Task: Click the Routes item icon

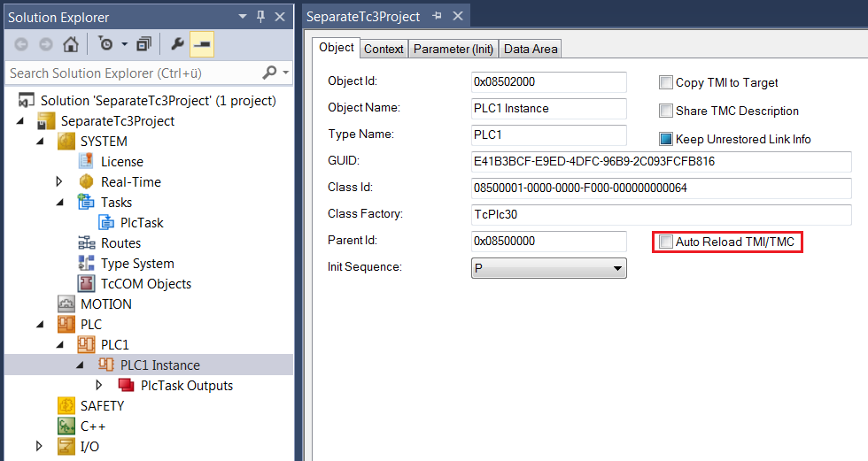Action: pyautogui.click(x=87, y=243)
